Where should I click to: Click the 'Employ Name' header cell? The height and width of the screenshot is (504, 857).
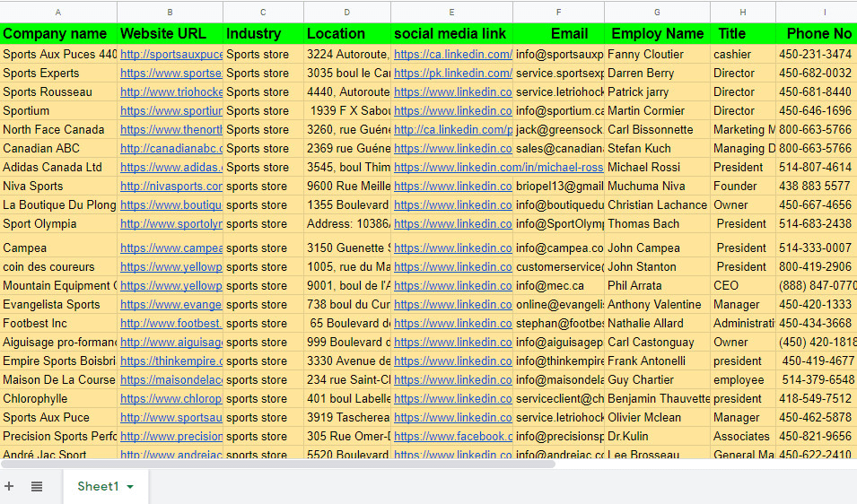point(658,34)
